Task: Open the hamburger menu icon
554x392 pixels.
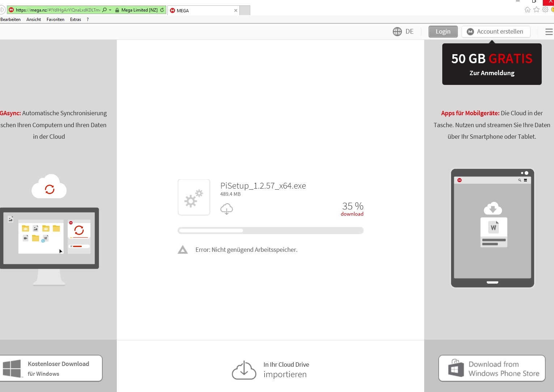Action: (549, 32)
